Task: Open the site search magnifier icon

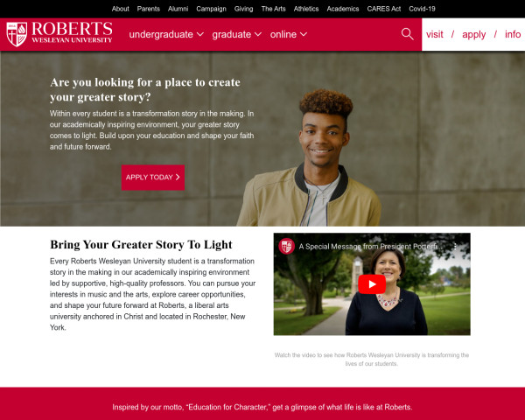Action: 407,34
